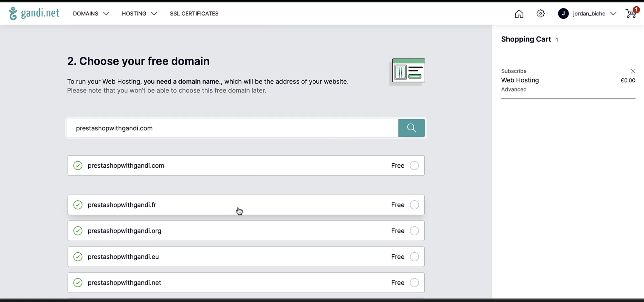Expand the jordan_biche account chevron

[x=613, y=13]
